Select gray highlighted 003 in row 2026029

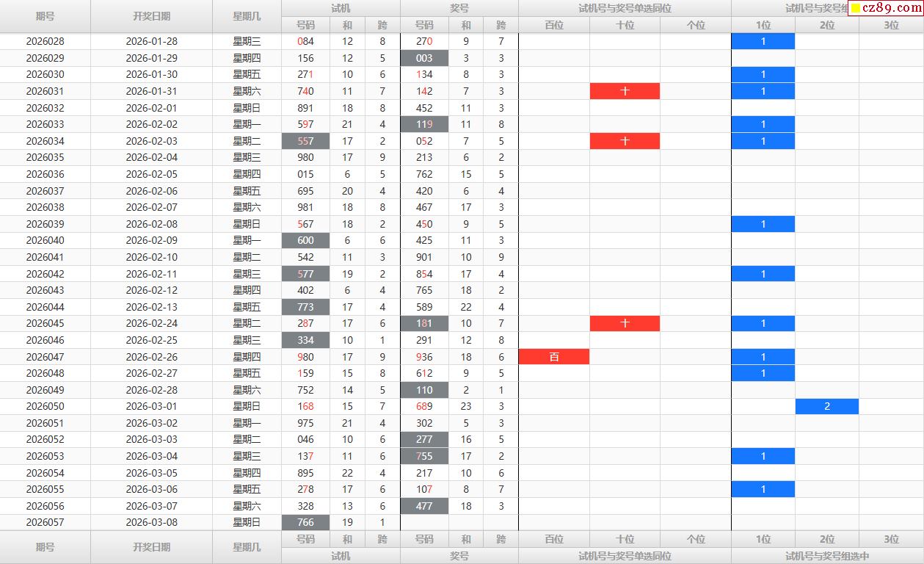tap(424, 58)
